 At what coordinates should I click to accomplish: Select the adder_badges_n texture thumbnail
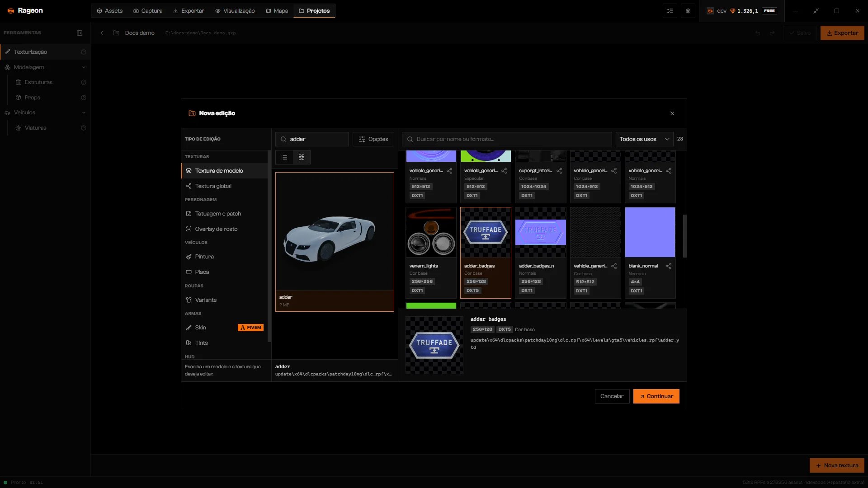point(541,232)
